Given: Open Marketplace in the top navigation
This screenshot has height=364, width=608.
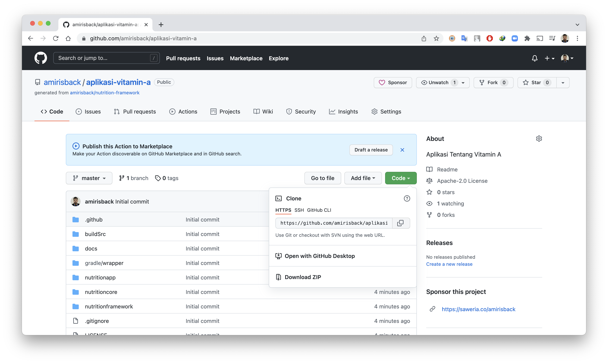Looking at the screenshot, I should 246,58.
